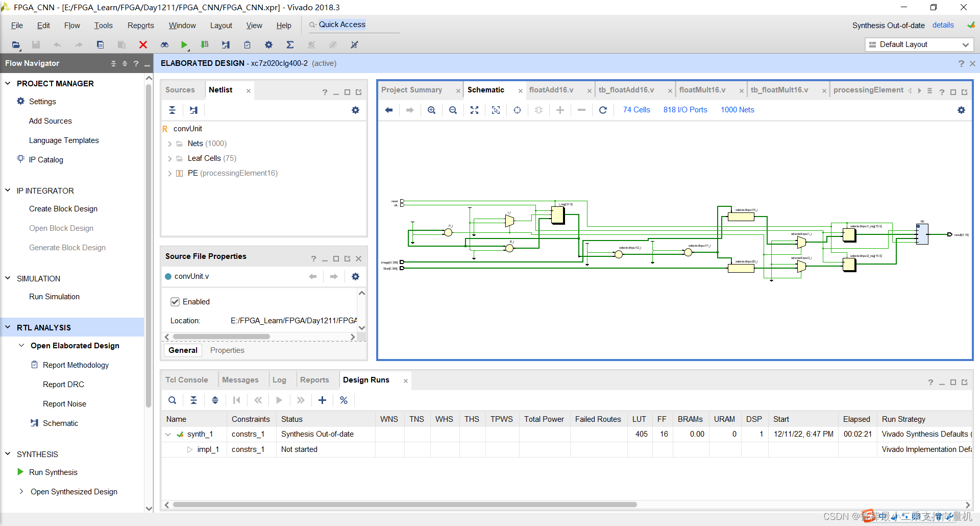Screen dimensions: 980x526
Task: Go back in schematic view
Action: (389, 110)
